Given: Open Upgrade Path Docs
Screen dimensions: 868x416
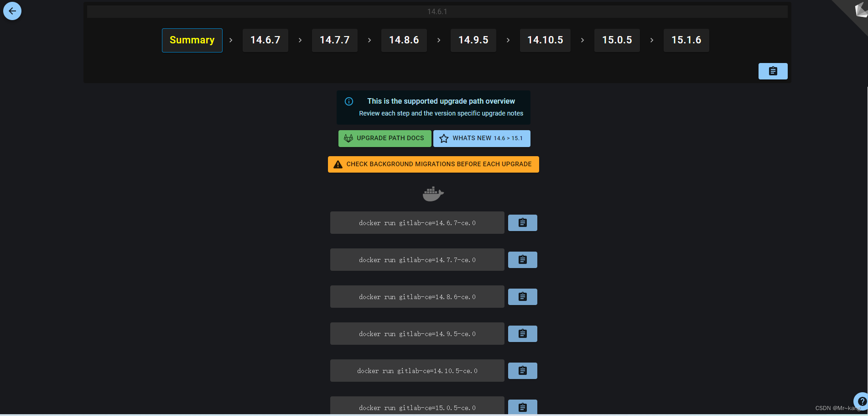Looking at the screenshot, I should coord(385,138).
